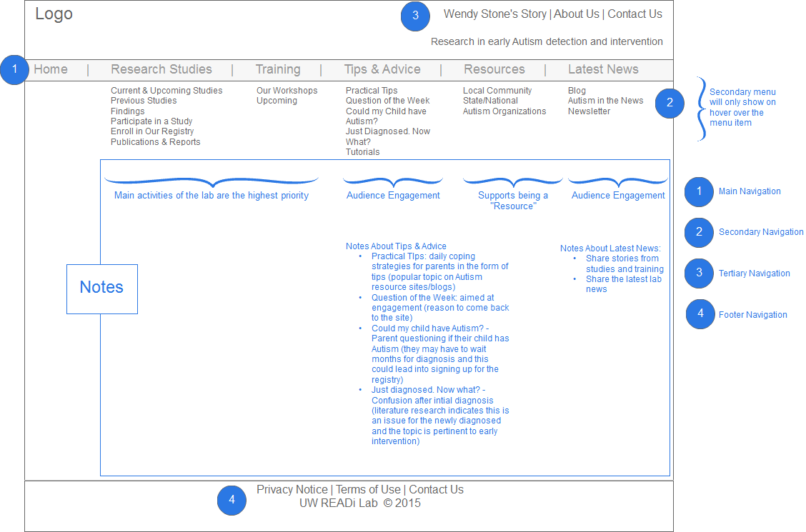Click the Question of the Week link

click(x=387, y=101)
